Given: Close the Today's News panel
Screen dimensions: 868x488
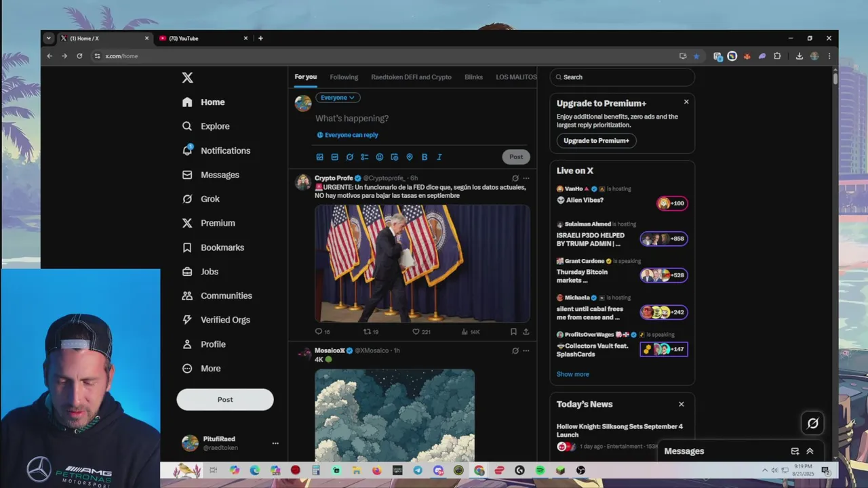Looking at the screenshot, I should click(682, 404).
